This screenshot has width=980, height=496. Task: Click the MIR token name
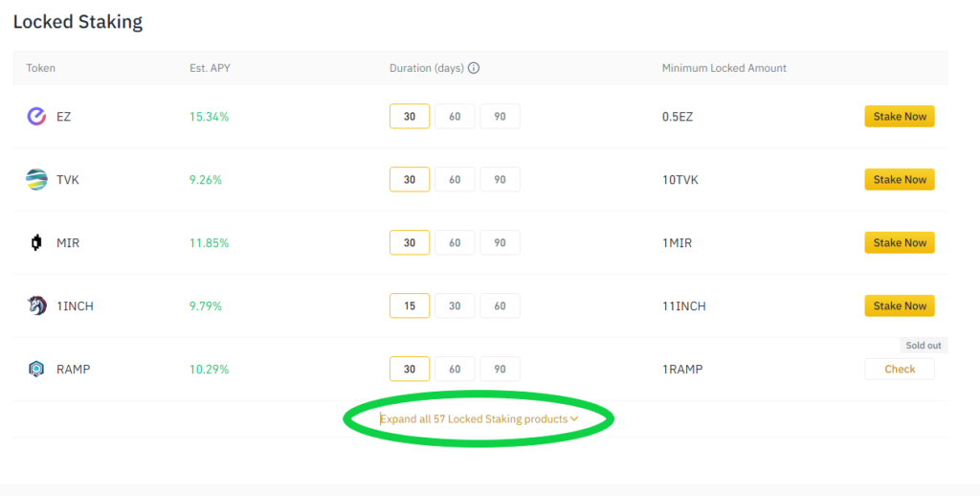coord(68,242)
